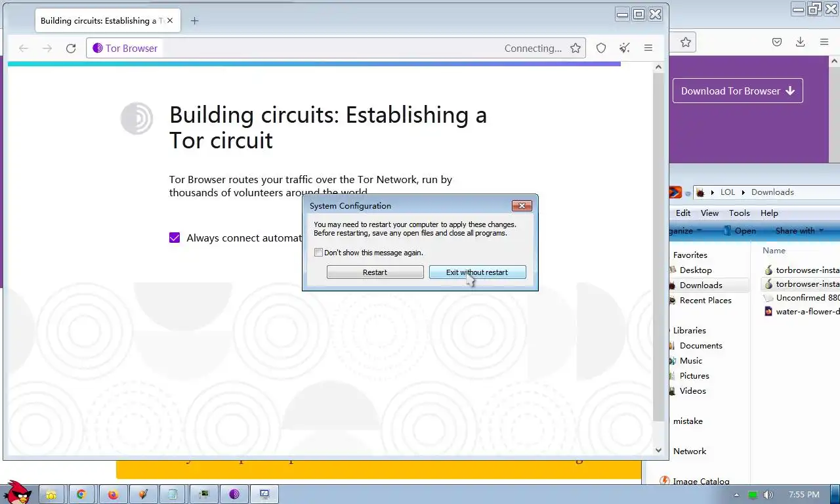
Task: Select the Unconfirmed 880 file
Action: tap(802, 297)
